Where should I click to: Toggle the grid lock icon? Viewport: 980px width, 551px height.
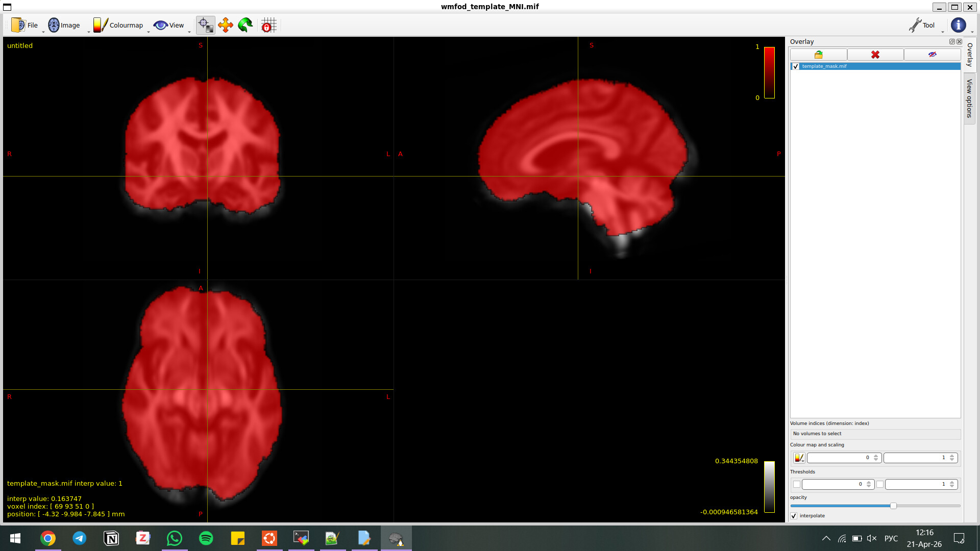tap(268, 25)
